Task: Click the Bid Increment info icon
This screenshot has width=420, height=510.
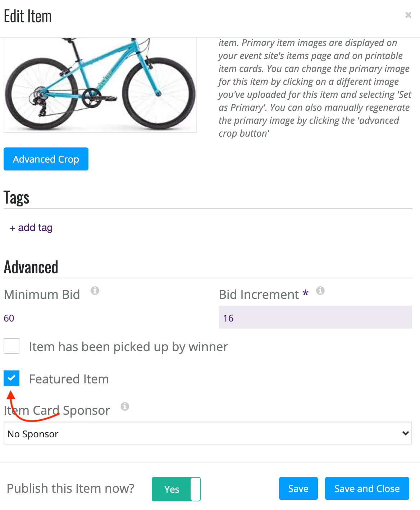Action: (320, 290)
